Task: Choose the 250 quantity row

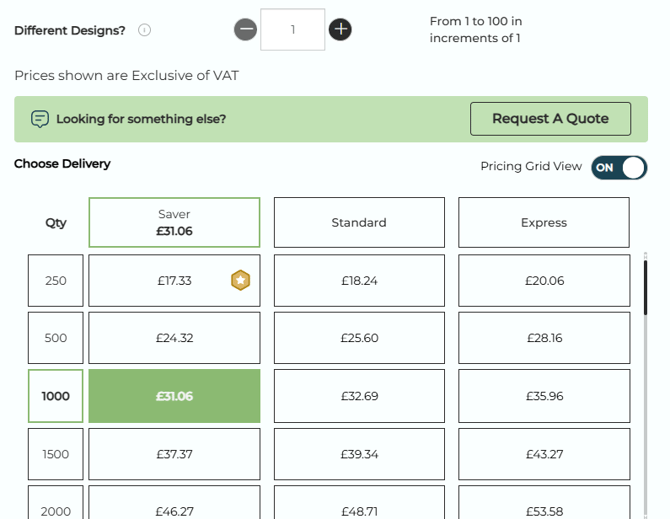Action: point(56,281)
